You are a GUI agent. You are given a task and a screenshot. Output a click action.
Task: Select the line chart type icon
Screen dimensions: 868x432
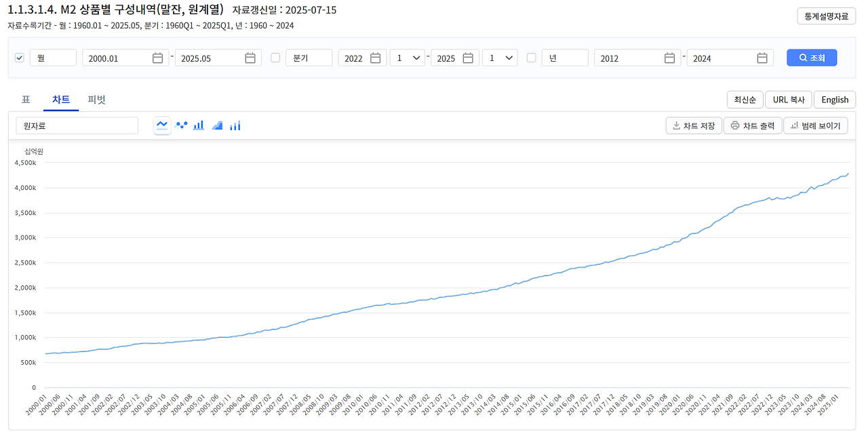(162, 125)
